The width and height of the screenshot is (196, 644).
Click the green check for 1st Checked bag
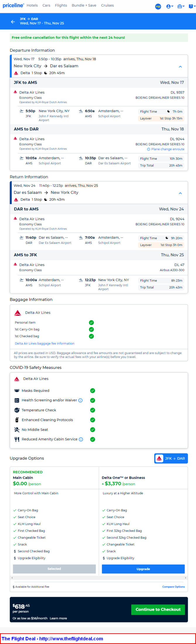point(91,336)
